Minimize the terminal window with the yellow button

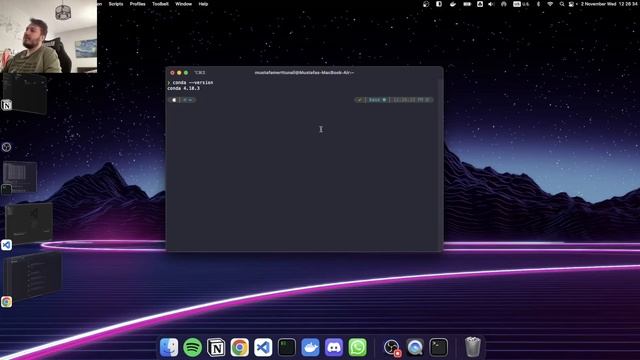coord(179,73)
